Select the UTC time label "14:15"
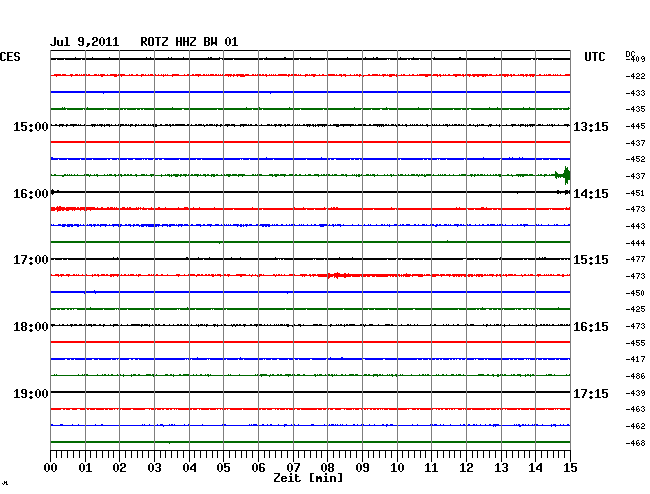Screen dimensions: 650x494 pos(591,194)
